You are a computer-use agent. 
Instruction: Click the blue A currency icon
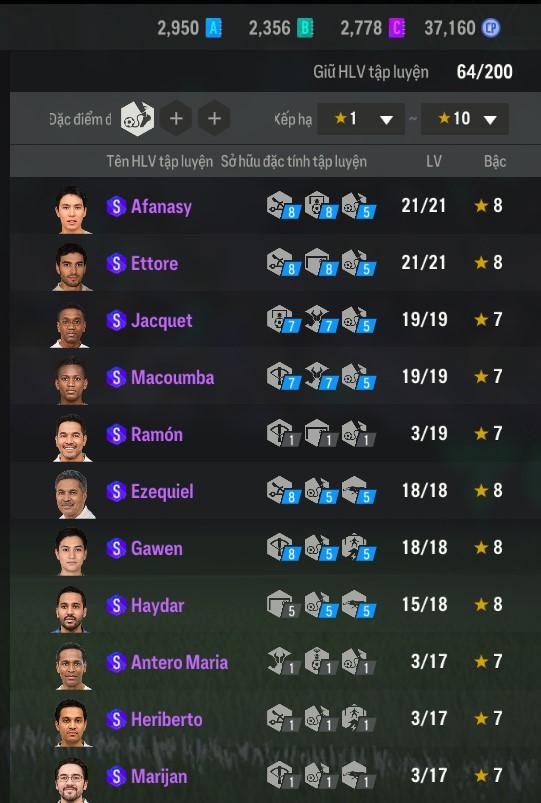tap(214, 28)
